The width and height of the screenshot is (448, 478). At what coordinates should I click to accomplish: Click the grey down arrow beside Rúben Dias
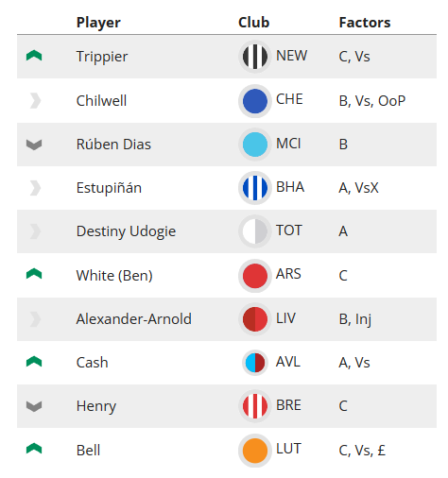pos(34,145)
